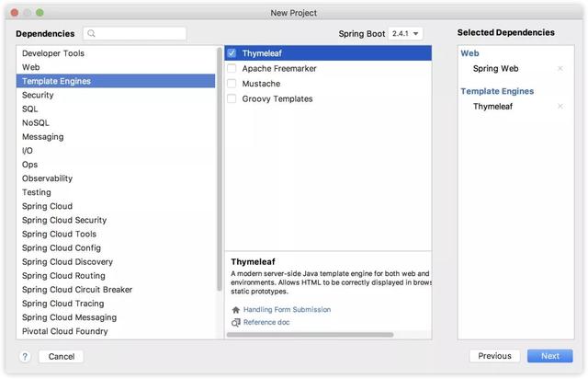
Task: Click Thymeleaf in Selected Dependencies panel
Action: (492, 107)
